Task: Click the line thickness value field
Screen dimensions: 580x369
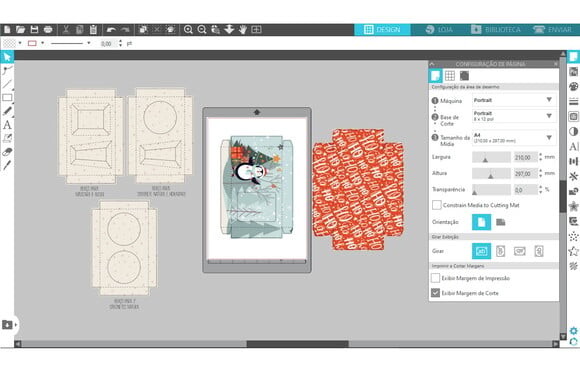Action: [x=108, y=43]
